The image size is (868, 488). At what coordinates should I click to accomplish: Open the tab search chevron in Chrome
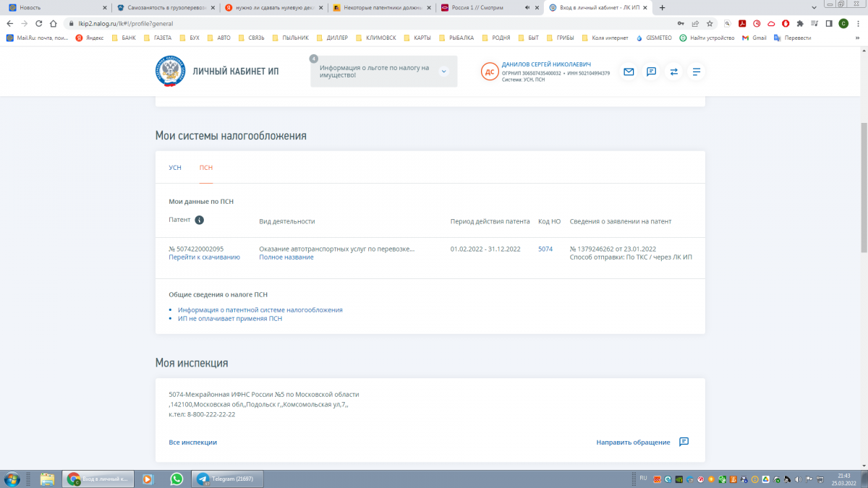(x=813, y=7)
